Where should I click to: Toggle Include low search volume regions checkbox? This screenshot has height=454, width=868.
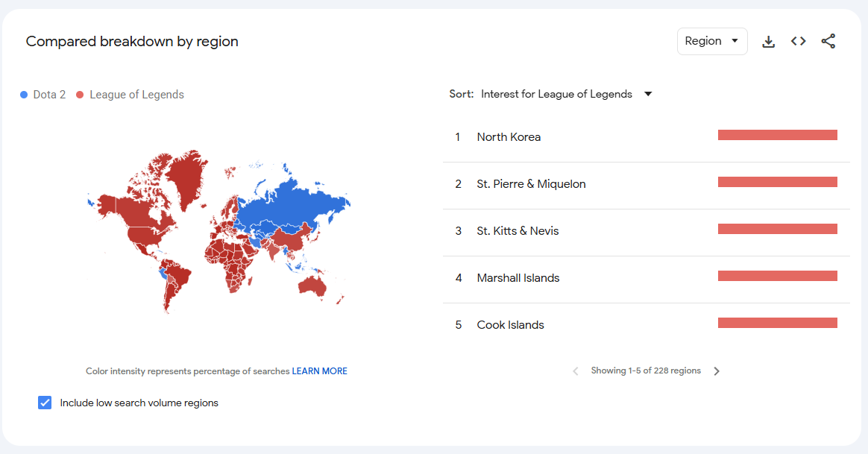[x=45, y=403]
